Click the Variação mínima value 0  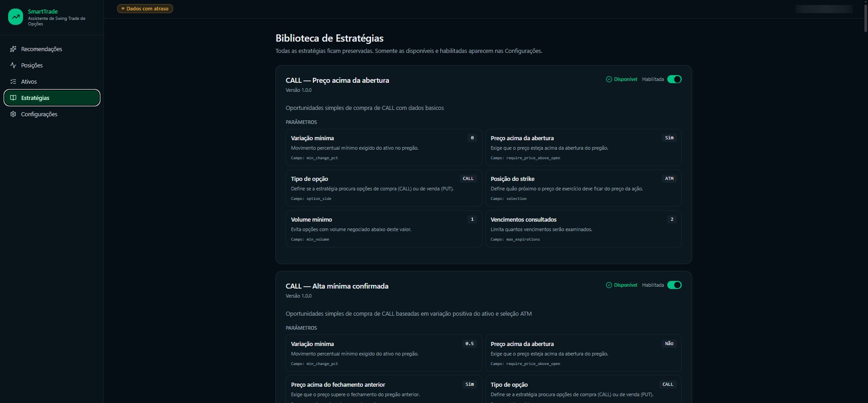[x=472, y=138]
